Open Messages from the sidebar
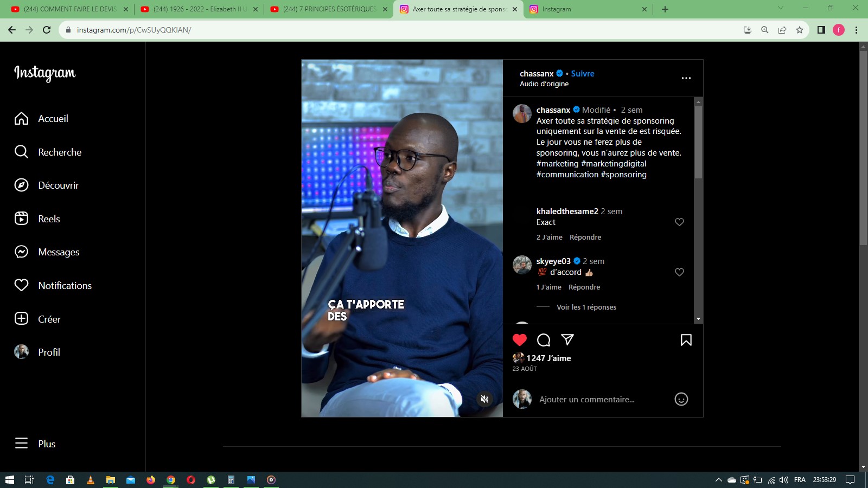Screen dimensions: 868x488 tap(59, 252)
